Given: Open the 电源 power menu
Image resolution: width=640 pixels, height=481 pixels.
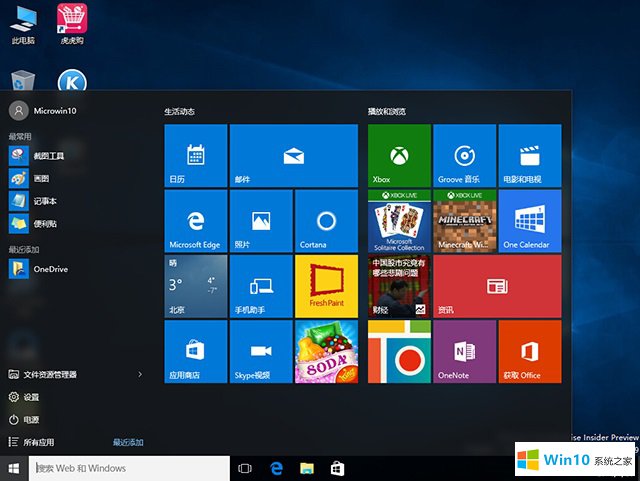Looking at the screenshot, I should [x=24, y=419].
